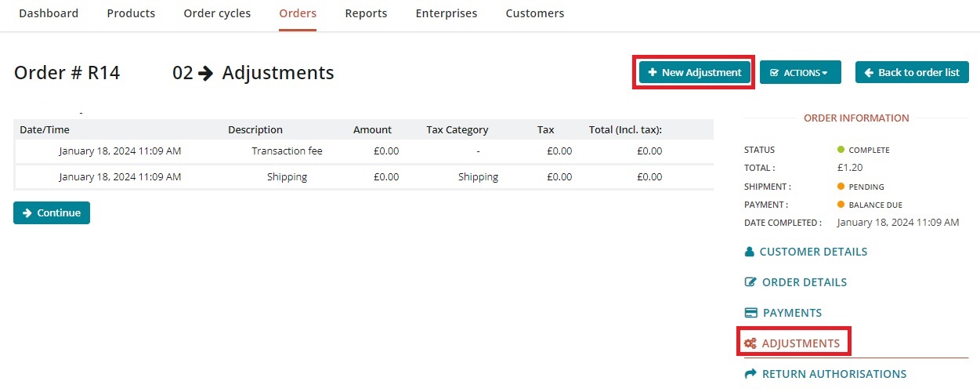Click the Payments credit card icon

[750, 313]
